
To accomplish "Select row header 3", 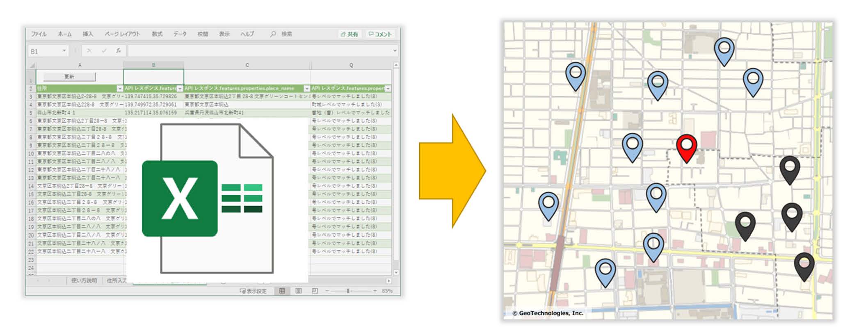I will coord(31,97).
